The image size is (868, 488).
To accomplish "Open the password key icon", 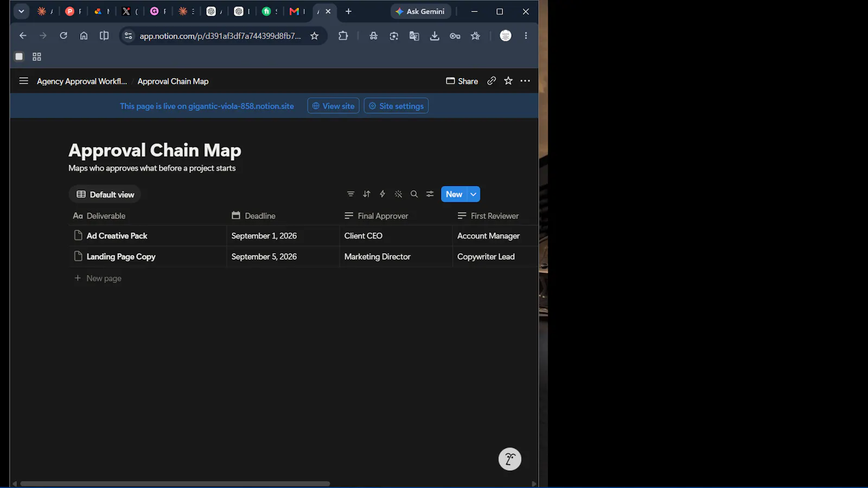I will [x=455, y=36].
